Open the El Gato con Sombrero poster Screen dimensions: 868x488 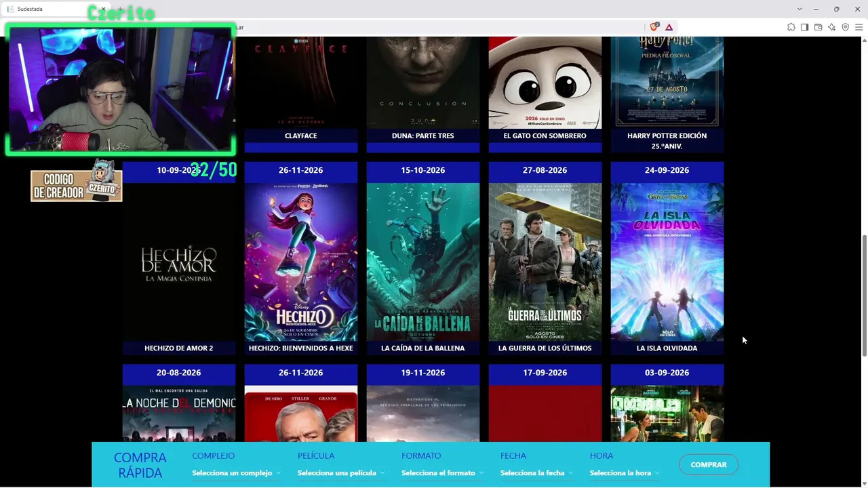click(545, 83)
